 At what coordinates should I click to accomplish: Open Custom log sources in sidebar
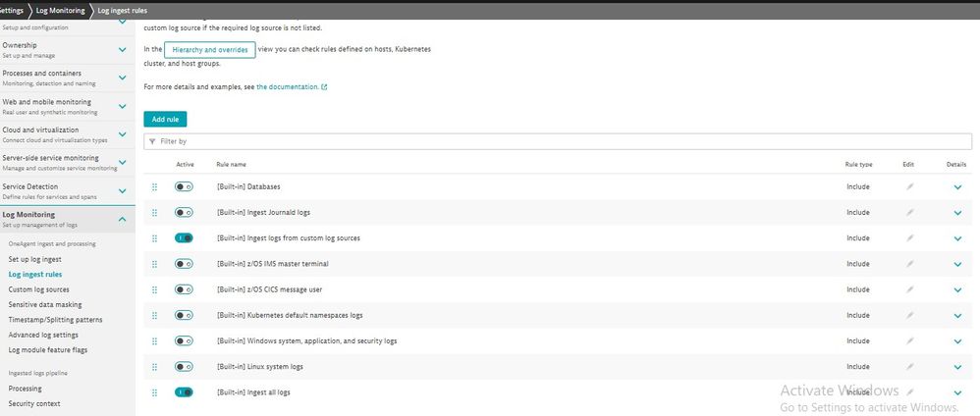tap(38, 289)
